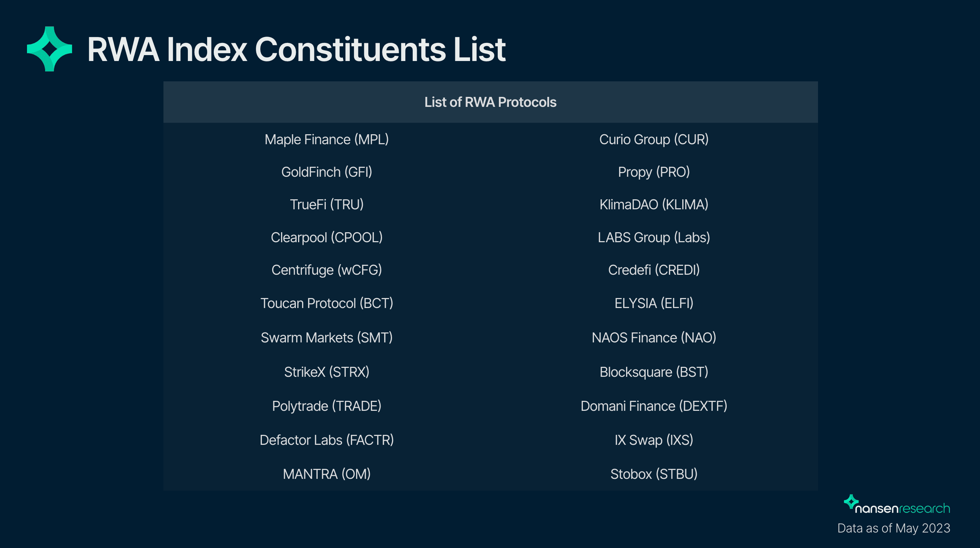Select Stobox (STBU) entry

click(x=654, y=474)
